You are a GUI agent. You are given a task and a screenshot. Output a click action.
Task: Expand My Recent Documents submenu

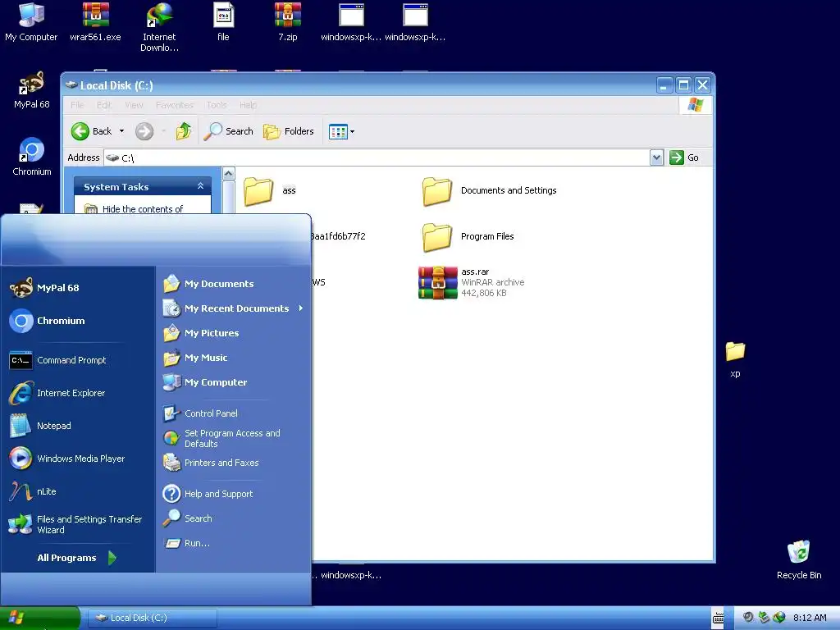[233, 308]
